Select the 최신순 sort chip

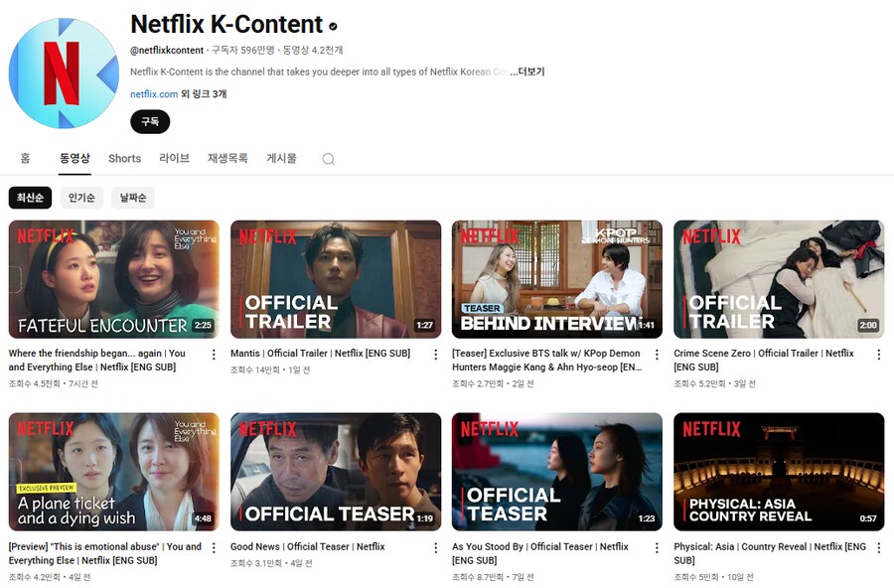tap(30, 198)
